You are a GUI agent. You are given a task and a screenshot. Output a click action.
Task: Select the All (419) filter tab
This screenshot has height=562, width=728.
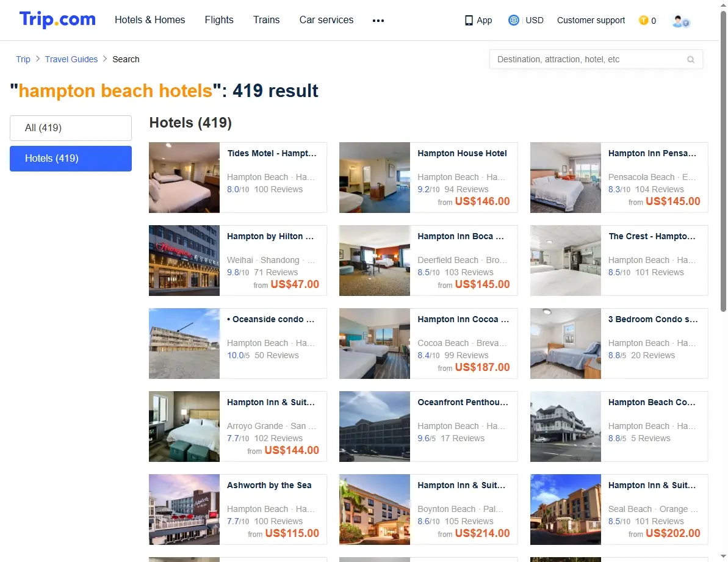coord(71,128)
